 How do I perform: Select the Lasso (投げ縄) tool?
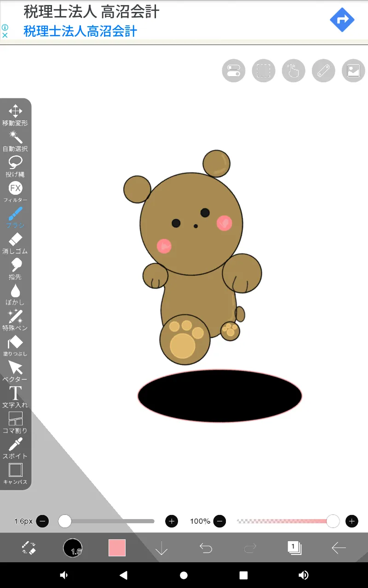(15, 167)
